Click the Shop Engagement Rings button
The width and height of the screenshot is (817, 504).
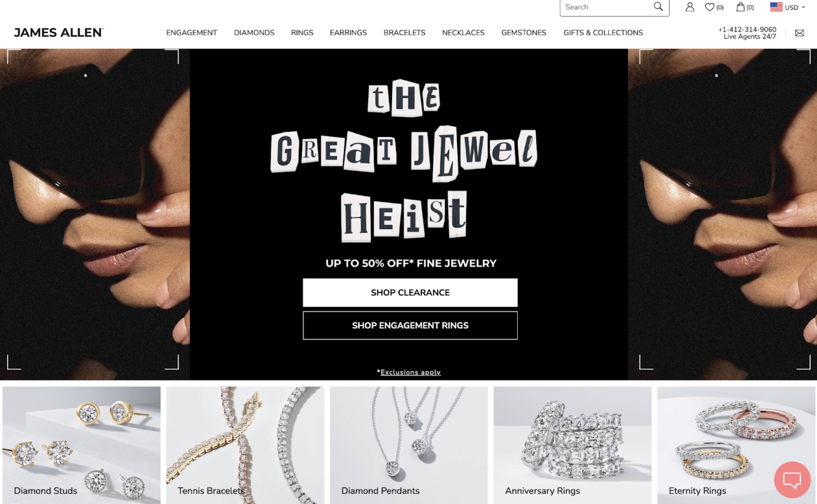click(410, 325)
